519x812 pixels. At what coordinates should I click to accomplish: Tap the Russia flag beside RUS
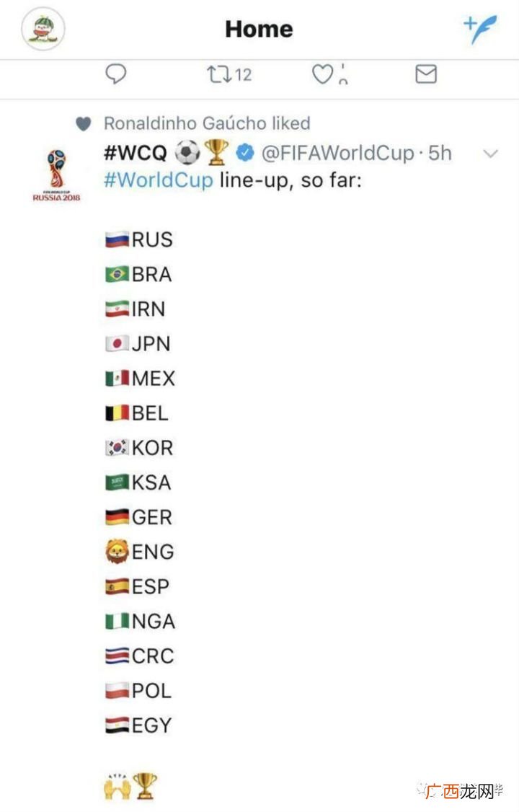click(117, 239)
